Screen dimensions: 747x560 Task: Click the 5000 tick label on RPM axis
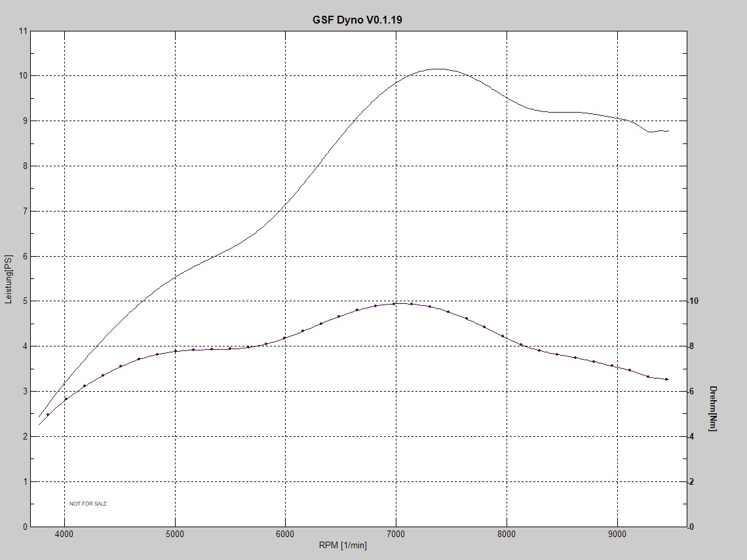(175, 534)
